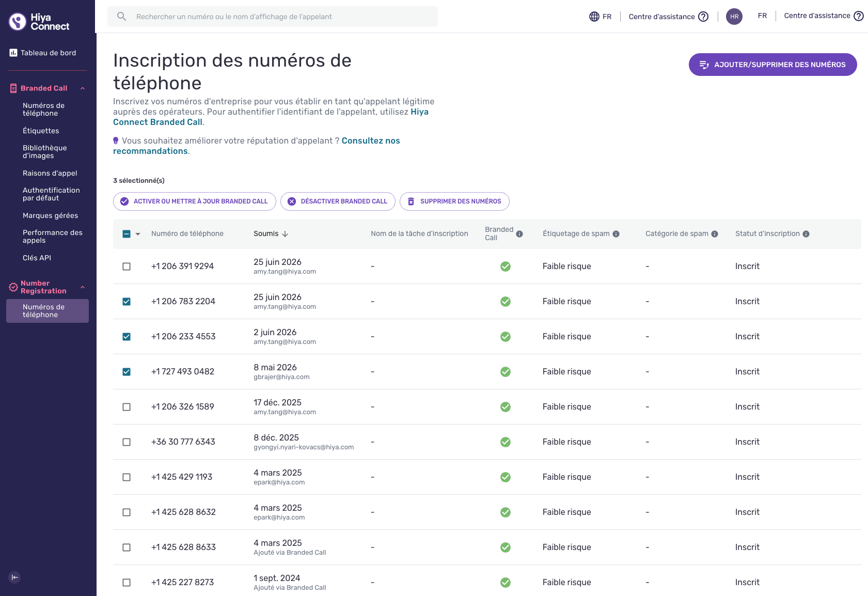
Task: Click the Hiya Connect logo icon
Action: click(x=18, y=22)
